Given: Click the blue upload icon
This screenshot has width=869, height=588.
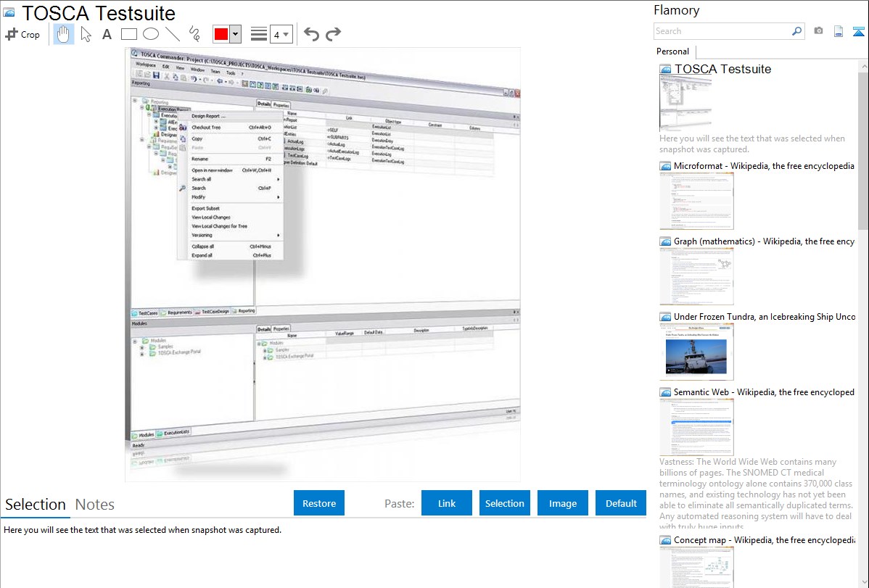Looking at the screenshot, I should pyautogui.click(x=858, y=31).
